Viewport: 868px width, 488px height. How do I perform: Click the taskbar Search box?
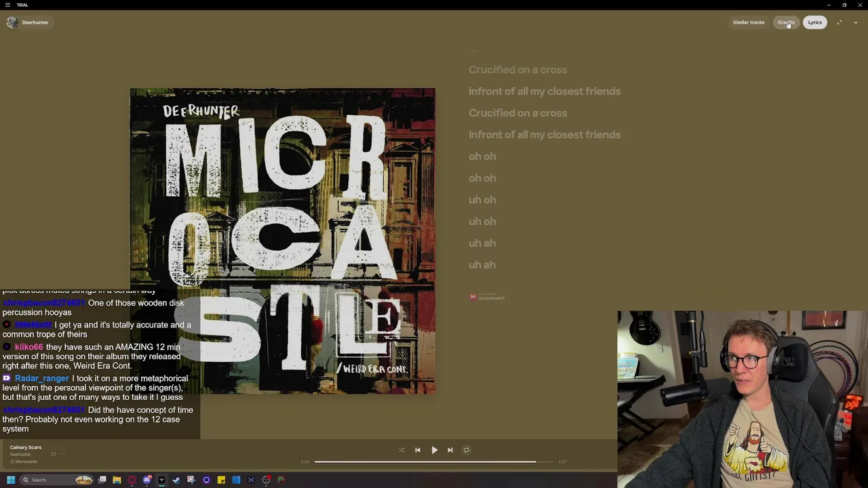[x=57, y=480]
